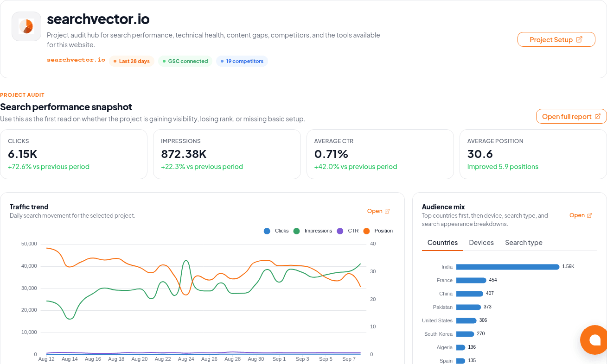Select the Average CTR metric card
This screenshot has height=364, width=607.
pyautogui.click(x=380, y=154)
